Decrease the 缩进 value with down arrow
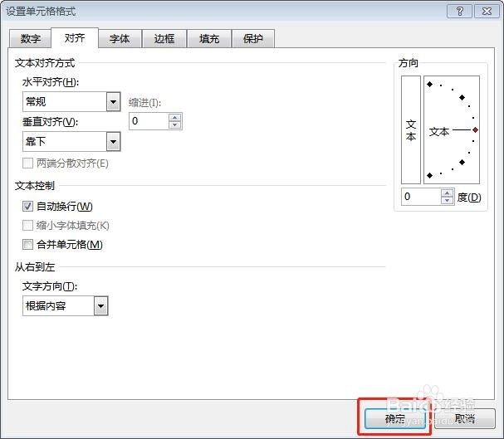This screenshot has width=504, height=439. (x=175, y=125)
